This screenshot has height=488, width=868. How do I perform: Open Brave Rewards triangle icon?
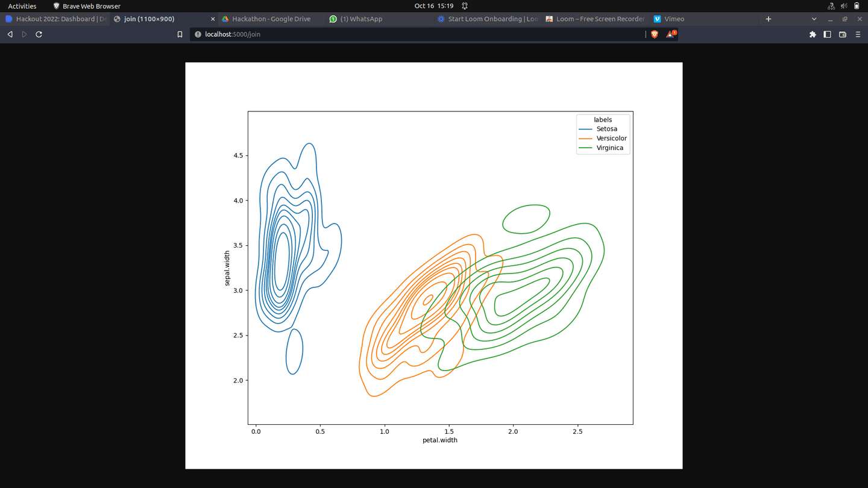click(x=671, y=34)
